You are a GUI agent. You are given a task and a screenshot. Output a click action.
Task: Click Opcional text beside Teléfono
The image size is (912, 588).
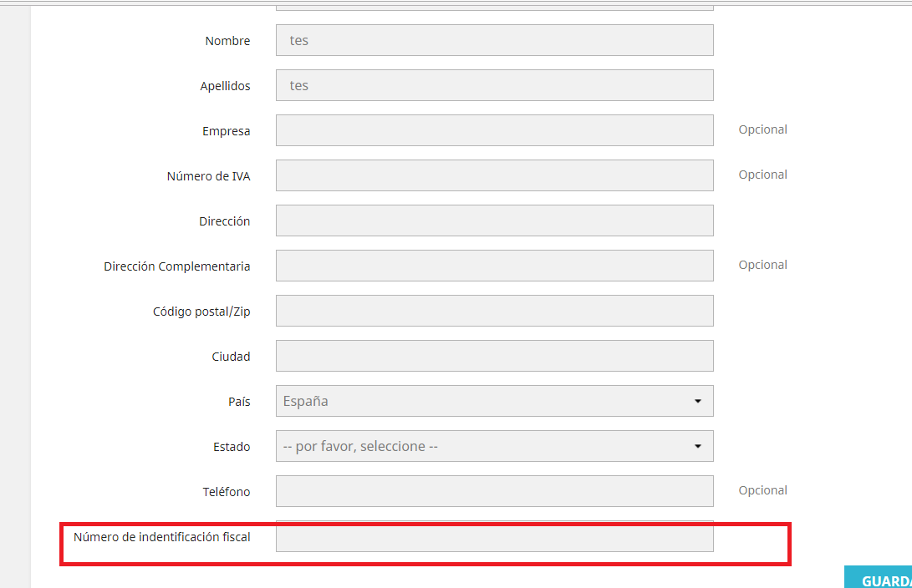click(762, 490)
